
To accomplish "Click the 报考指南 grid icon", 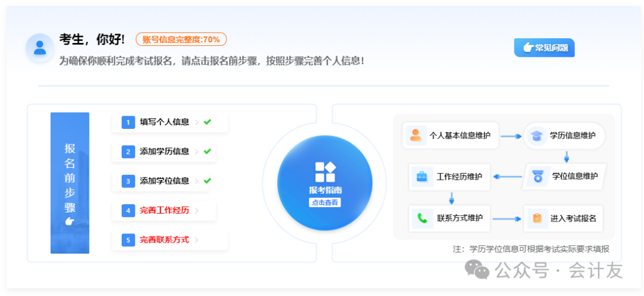I will point(325,172).
